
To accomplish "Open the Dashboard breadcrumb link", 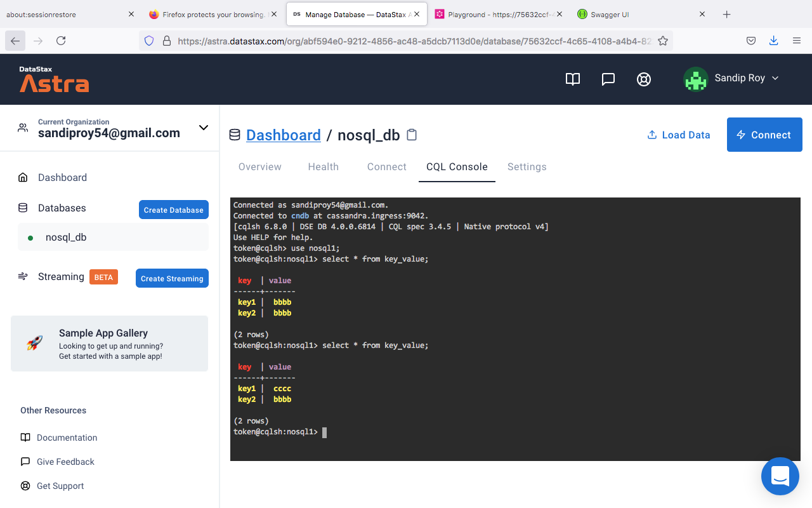I will click(x=284, y=135).
